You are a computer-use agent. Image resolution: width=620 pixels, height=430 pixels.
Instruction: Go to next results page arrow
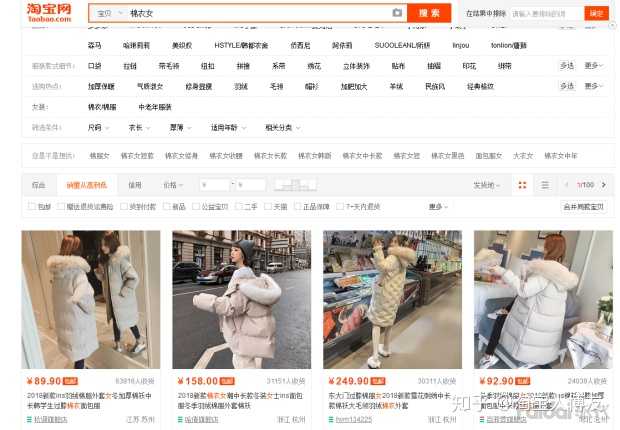tap(604, 185)
